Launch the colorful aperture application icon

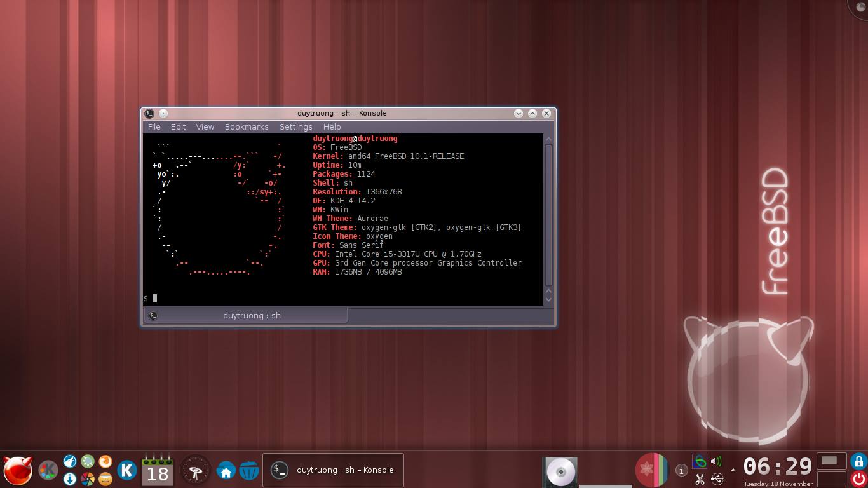[88, 478]
